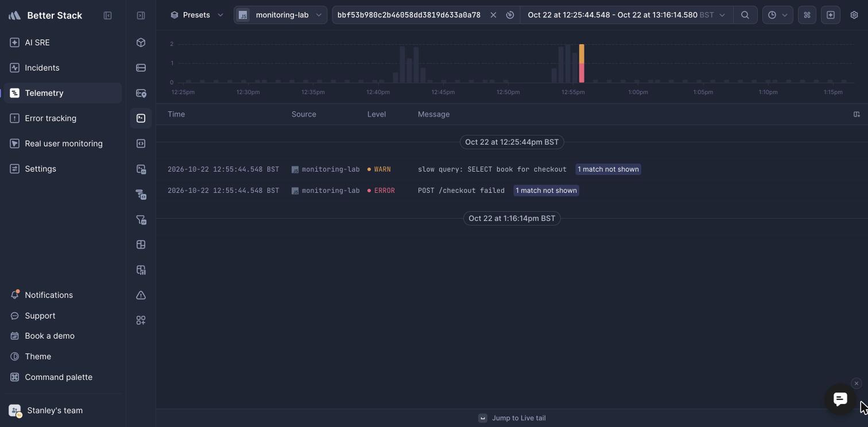This screenshot has width=868, height=427.
Task: Open Stanley's team switcher
Action: (x=63, y=410)
